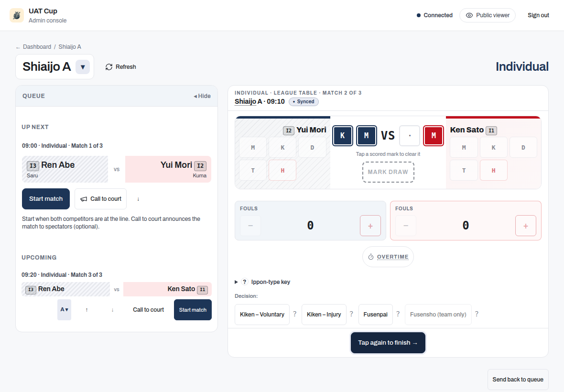Click Ren Abe card in Up Next
Viewport: 564px width, 392px height.
65,169
